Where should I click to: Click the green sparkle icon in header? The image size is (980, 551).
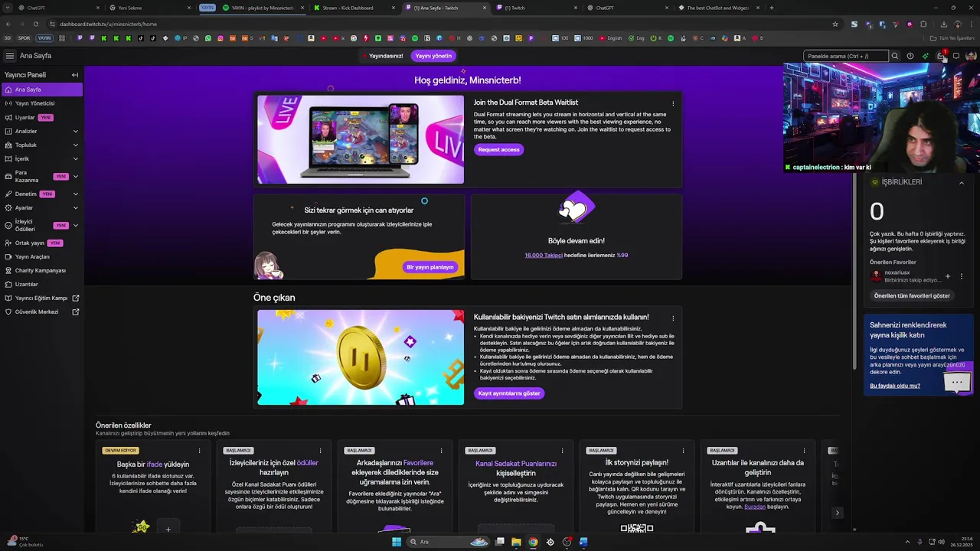tap(925, 56)
